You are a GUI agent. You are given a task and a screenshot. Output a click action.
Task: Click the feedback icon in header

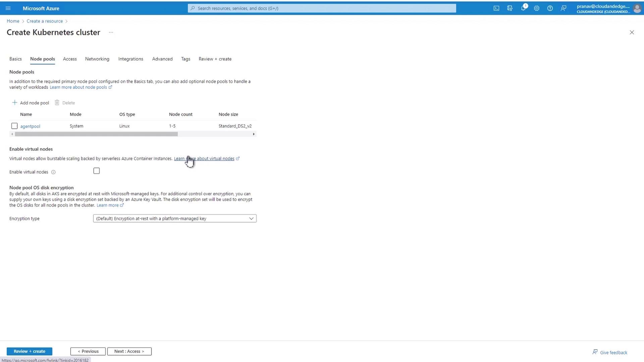click(563, 8)
